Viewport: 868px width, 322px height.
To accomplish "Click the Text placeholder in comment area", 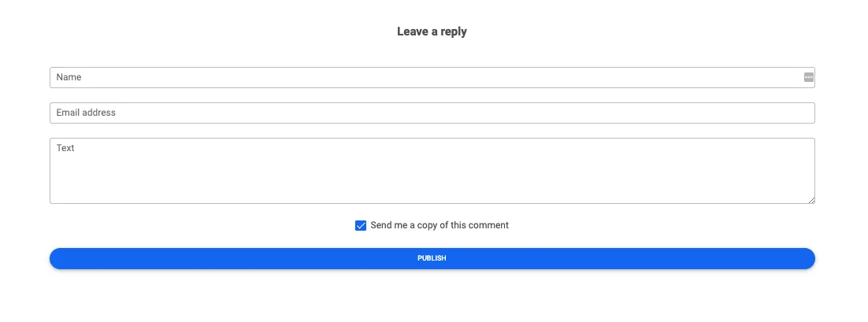I will tap(65, 148).
